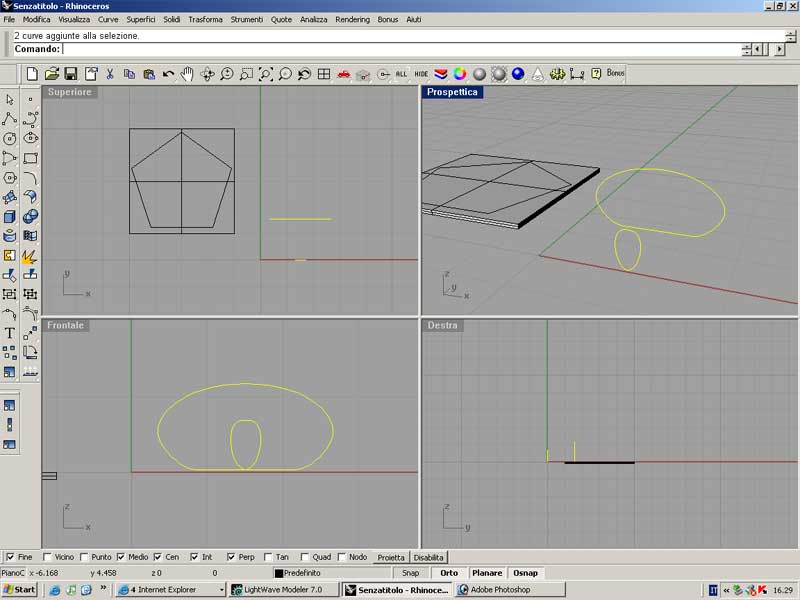Enable the Vicino osnap checkbox
The image size is (800, 600).
coord(48,557)
